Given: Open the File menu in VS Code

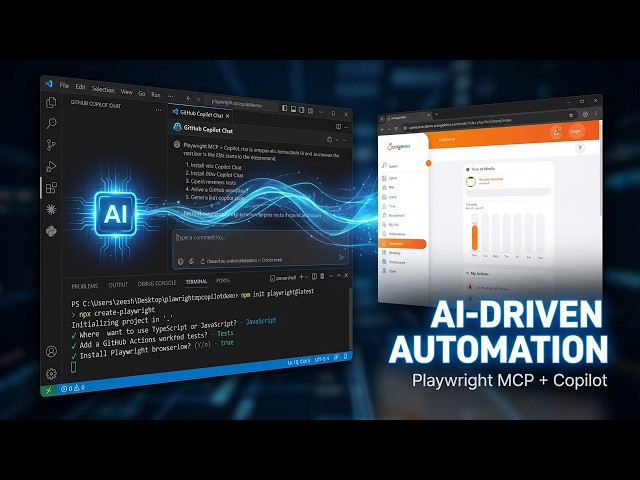Looking at the screenshot, I should (64, 85).
